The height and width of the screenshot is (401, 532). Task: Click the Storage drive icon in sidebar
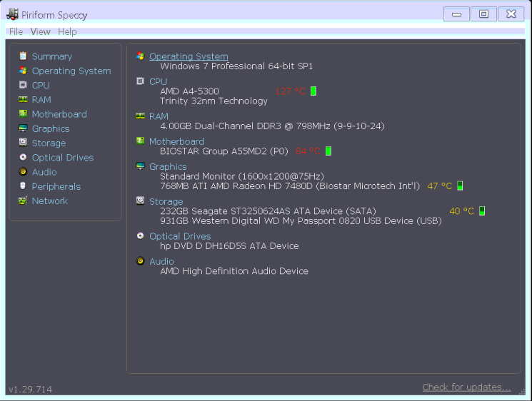coord(23,143)
